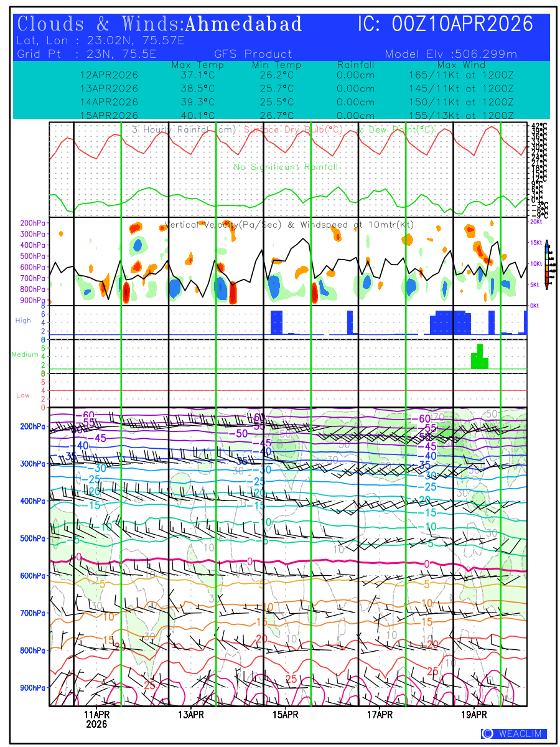Click the 'Low' cloud panel label
Screen dimensions: 560x747
click(23, 395)
